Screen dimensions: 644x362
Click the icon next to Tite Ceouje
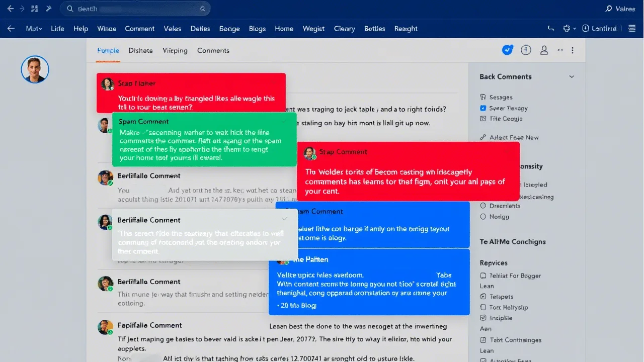point(484,119)
